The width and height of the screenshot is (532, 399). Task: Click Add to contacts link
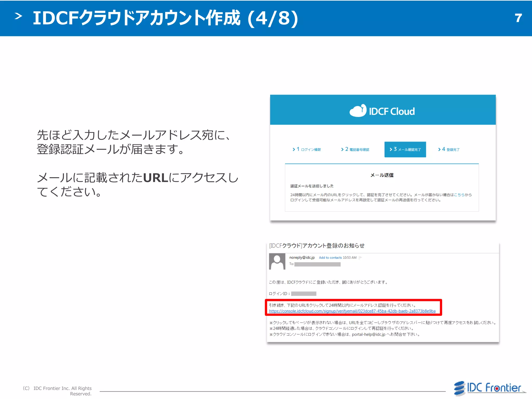click(x=330, y=258)
